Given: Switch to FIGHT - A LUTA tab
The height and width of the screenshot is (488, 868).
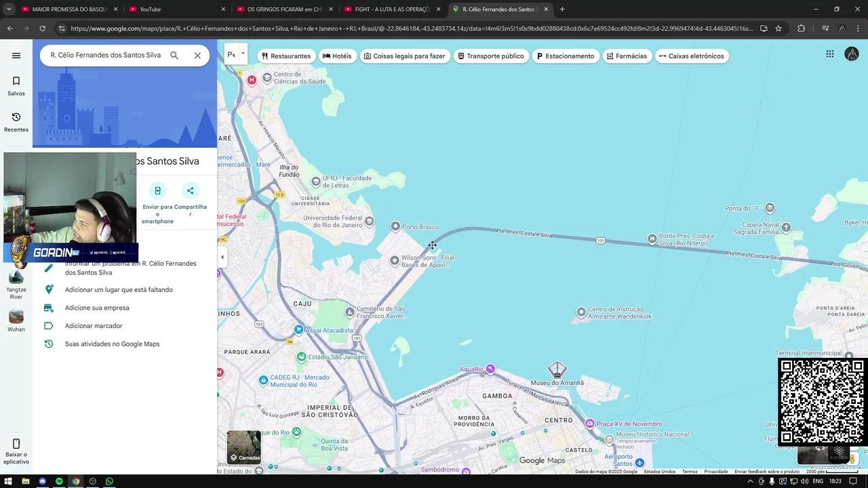Looking at the screenshot, I should 392,9.
